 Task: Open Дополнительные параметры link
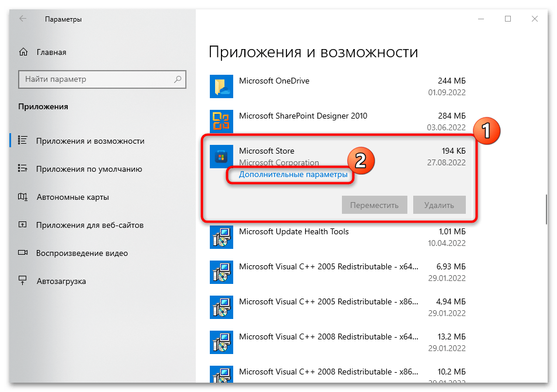click(x=293, y=174)
